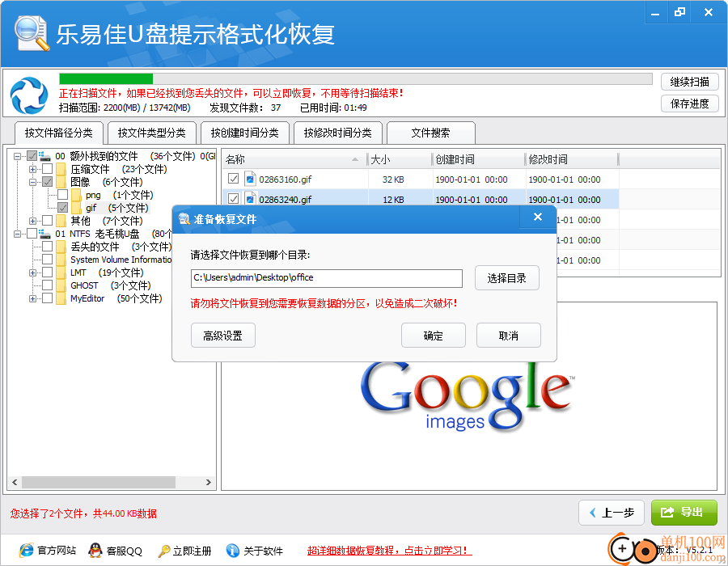Screen dimensions: 728x566
Task: Uncheck the 02863160.gif file checkbox
Action: pos(234,179)
